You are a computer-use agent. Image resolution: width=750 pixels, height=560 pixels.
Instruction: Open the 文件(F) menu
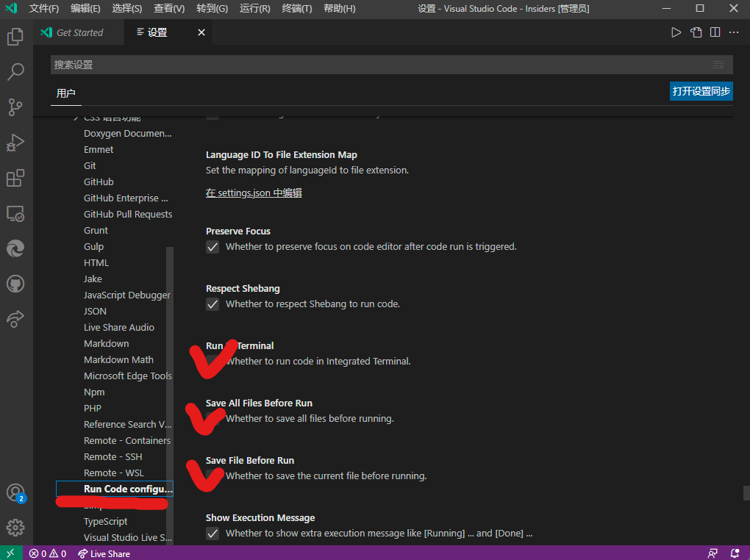43,9
